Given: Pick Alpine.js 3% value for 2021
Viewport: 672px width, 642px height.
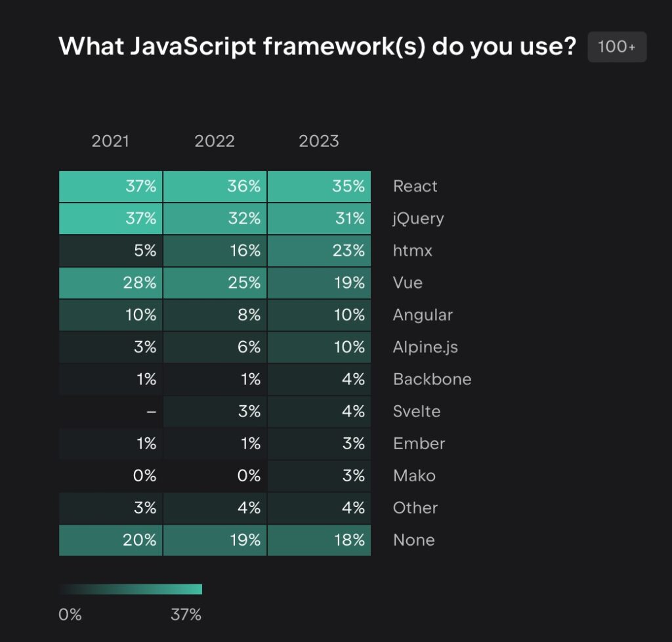Looking at the screenshot, I should point(110,347).
